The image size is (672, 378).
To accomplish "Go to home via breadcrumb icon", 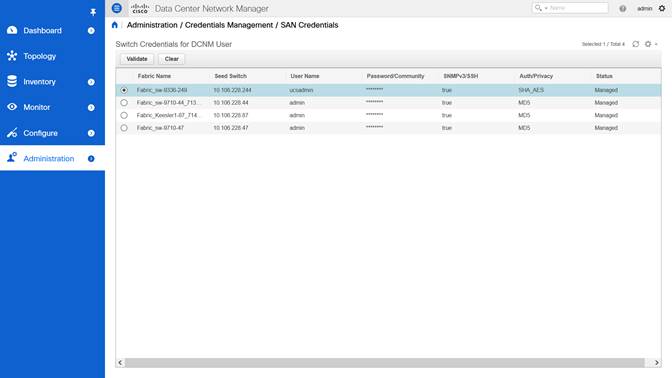I will [x=114, y=25].
